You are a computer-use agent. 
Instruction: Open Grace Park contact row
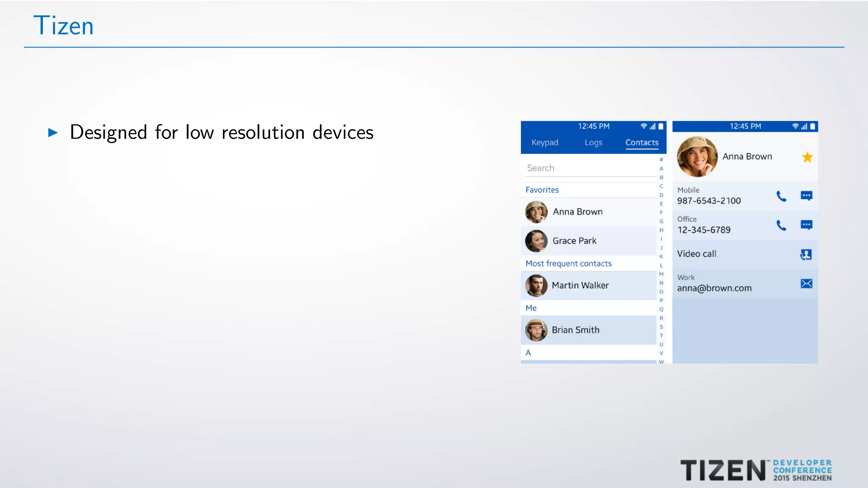tap(589, 241)
